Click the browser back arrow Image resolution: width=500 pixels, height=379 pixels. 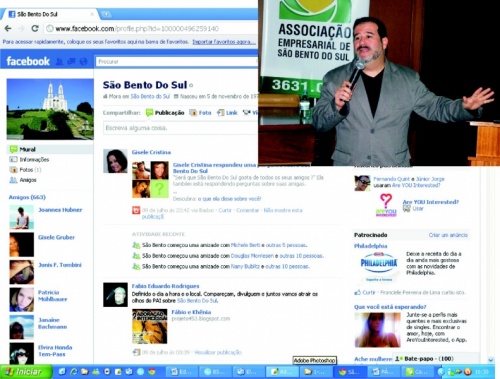[8, 29]
